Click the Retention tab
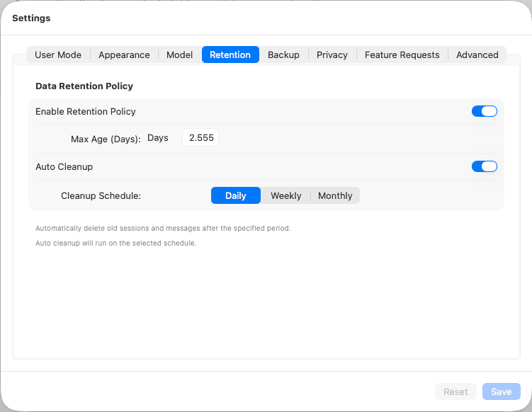The image size is (532, 412). click(230, 55)
